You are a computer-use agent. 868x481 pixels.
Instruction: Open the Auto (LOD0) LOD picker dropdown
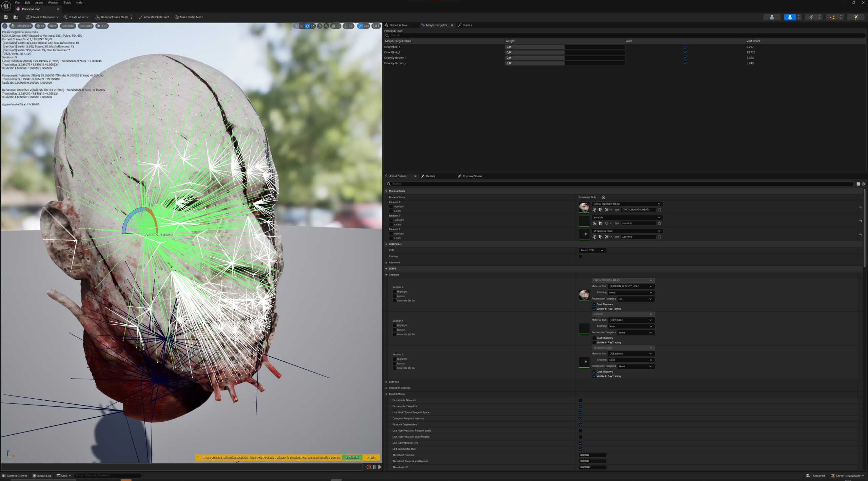tap(592, 250)
